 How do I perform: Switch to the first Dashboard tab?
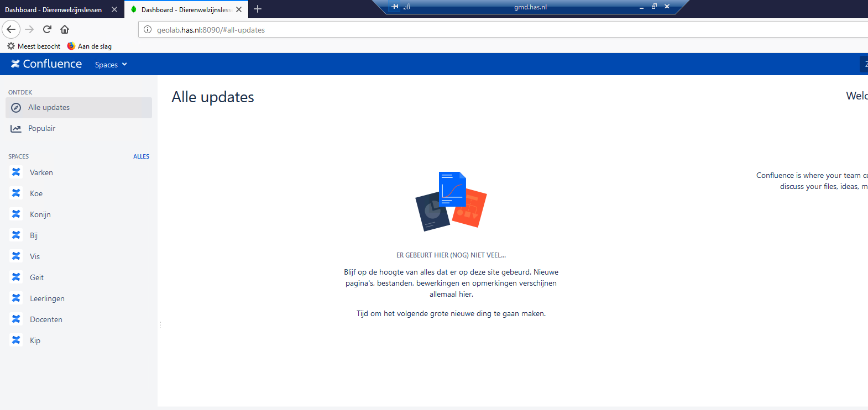[54, 9]
